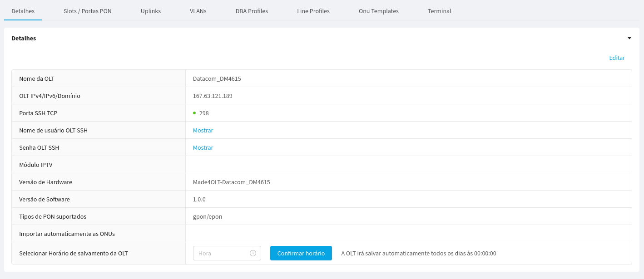Click the hardware version Made4OLT-Datacom_DM4615 text
The image size is (644, 279).
tap(232, 182)
